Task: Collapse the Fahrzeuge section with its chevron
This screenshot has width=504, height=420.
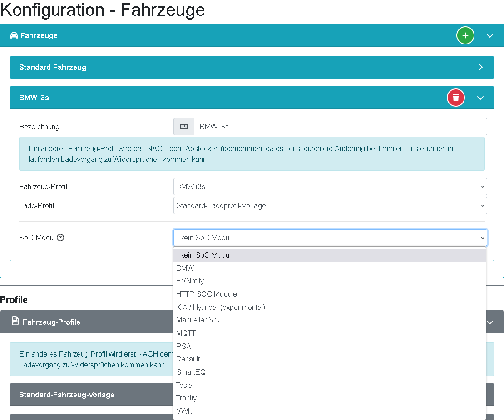Action: (489, 35)
